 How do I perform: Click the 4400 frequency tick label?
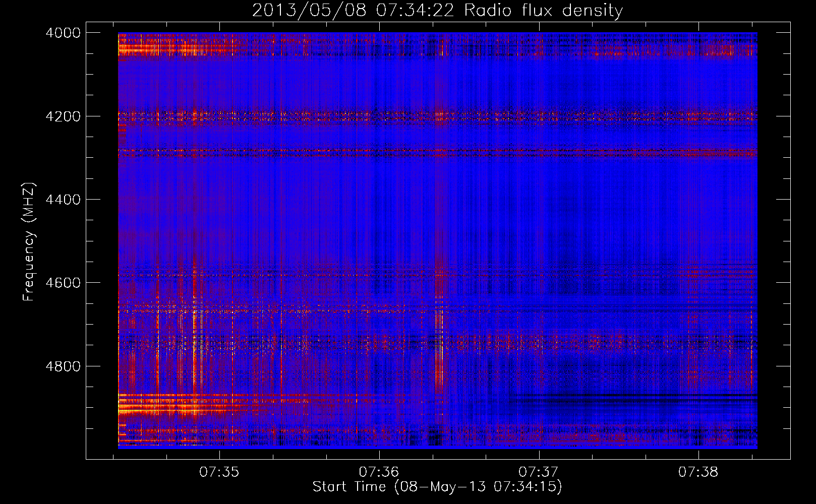point(63,200)
